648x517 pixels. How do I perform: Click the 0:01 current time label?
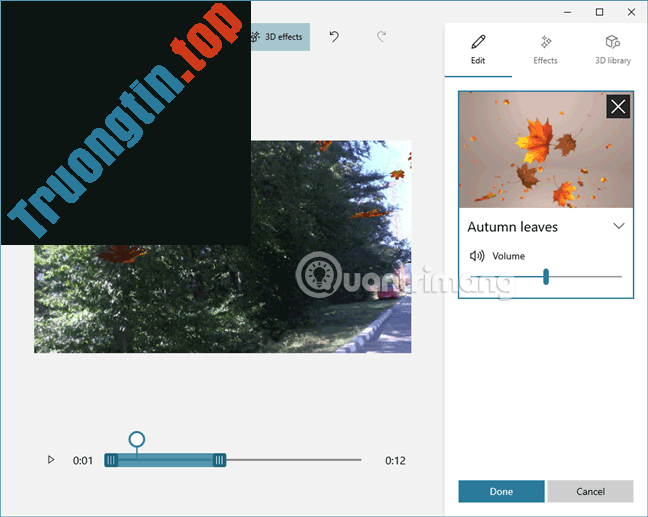click(83, 460)
